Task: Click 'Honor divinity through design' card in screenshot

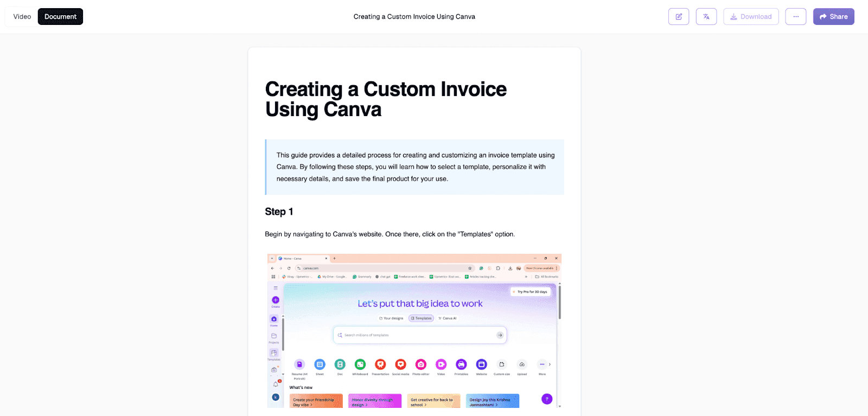Action: tap(375, 401)
